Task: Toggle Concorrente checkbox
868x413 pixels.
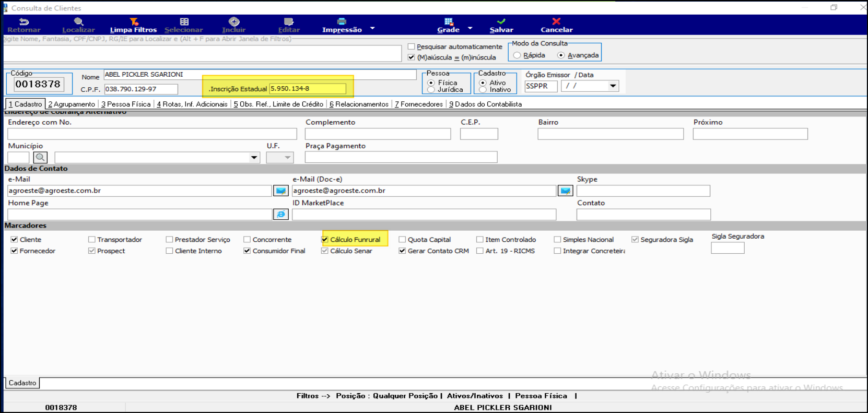Action: click(247, 240)
